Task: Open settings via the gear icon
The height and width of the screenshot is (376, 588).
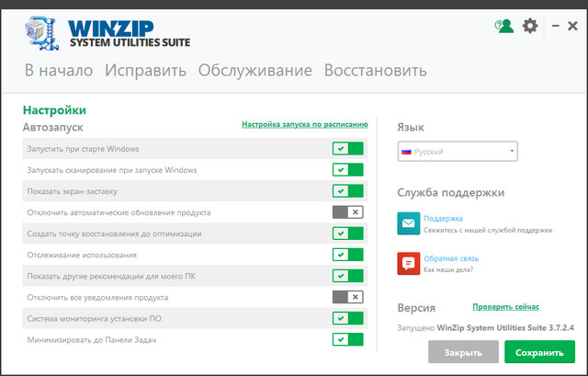Action: pyautogui.click(x=530, y=27)
